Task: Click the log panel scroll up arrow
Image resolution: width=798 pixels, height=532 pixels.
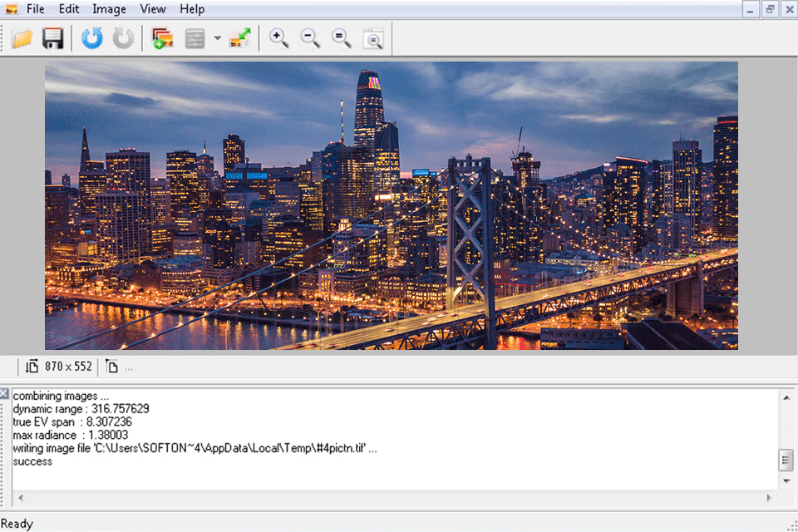Action: [786, 397]
